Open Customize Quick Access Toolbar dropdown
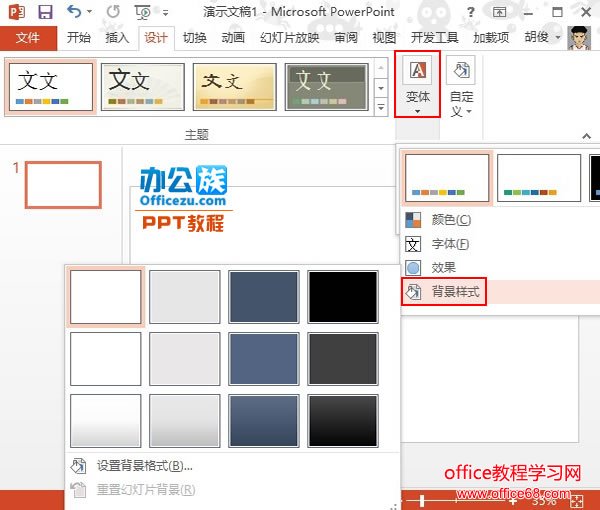 click(165, 13)
